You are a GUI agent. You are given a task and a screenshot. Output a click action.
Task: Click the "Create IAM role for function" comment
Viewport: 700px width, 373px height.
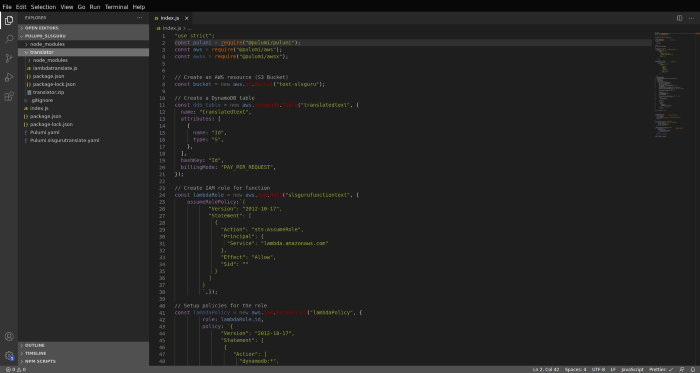coord(222,188)
